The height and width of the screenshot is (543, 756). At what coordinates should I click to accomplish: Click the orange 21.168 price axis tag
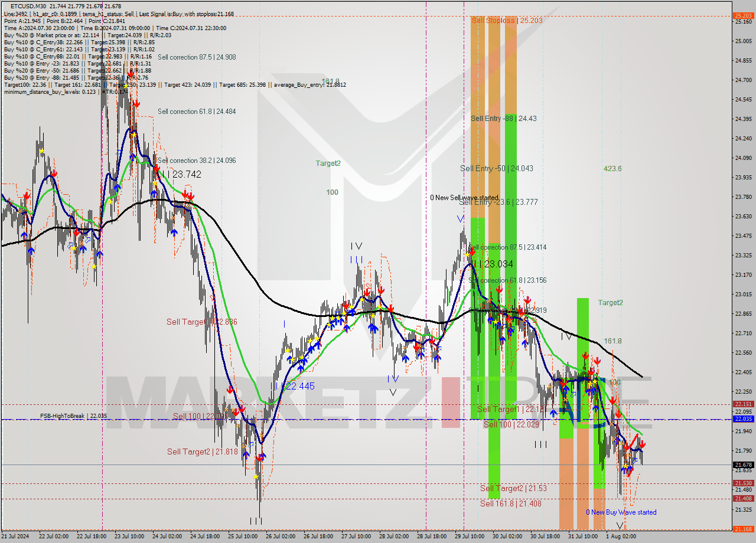742,529
